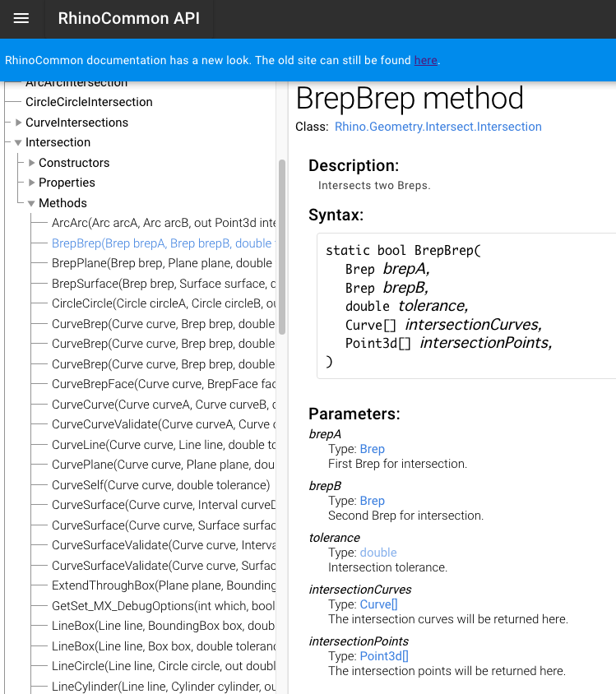Open the ExtendThroughBox method entry
The width and height of the screenshot is (616, 694).
click(x=164, y=585)
